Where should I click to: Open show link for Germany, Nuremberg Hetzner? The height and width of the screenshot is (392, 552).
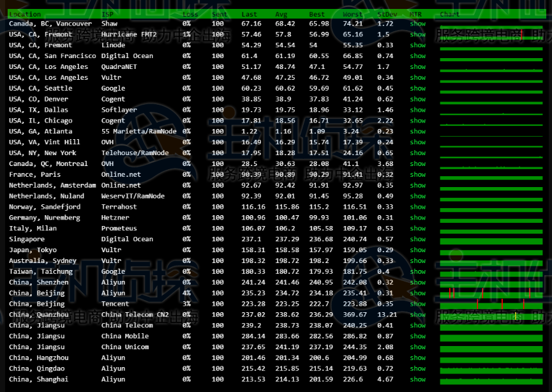(x=417, y=218)
